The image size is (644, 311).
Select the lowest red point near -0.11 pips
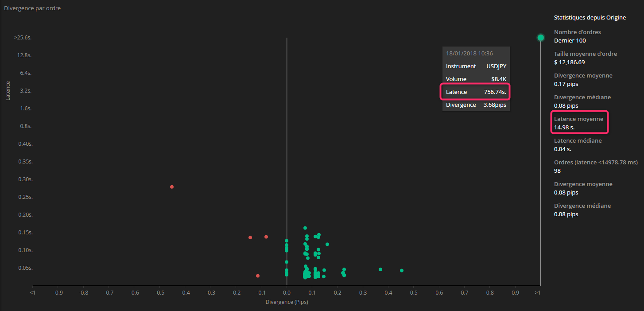[258, 276]
